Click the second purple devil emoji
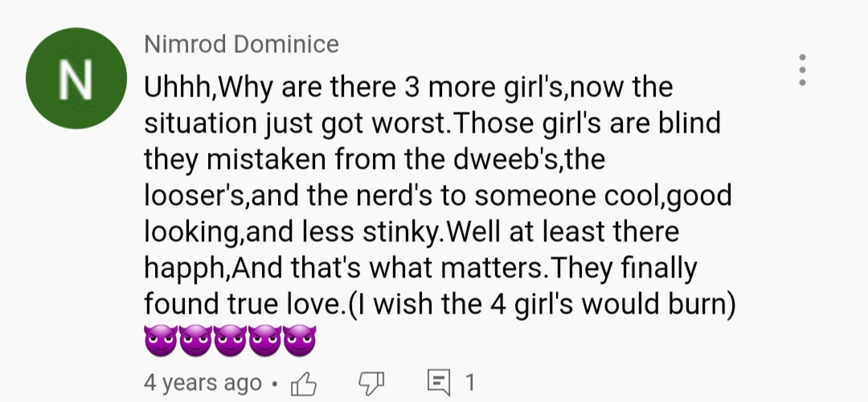Image resolution: width=868 pixels, height=402 pixels. click(195, 340)
